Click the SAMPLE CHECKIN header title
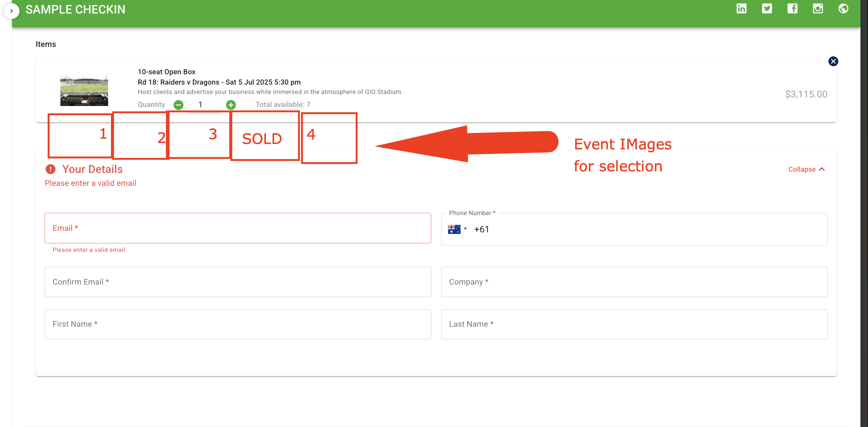Viewport: 868px width, 427px height. (75, 9)
